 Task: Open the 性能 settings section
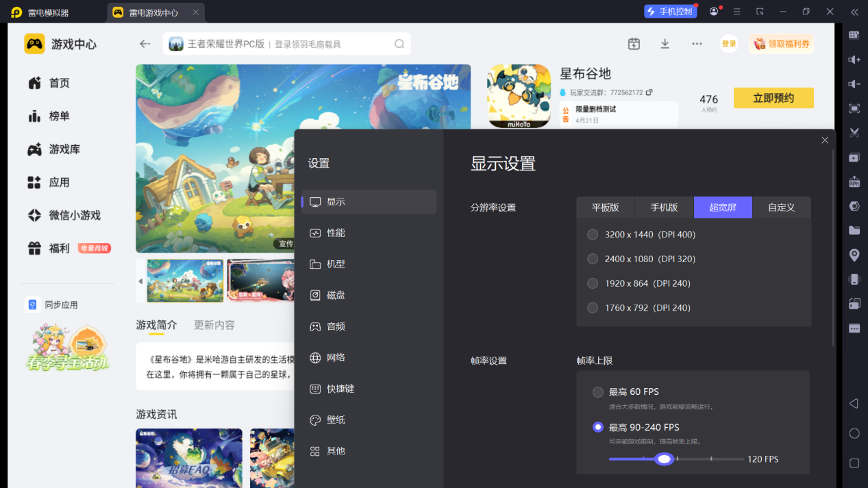tap(336, 233)
